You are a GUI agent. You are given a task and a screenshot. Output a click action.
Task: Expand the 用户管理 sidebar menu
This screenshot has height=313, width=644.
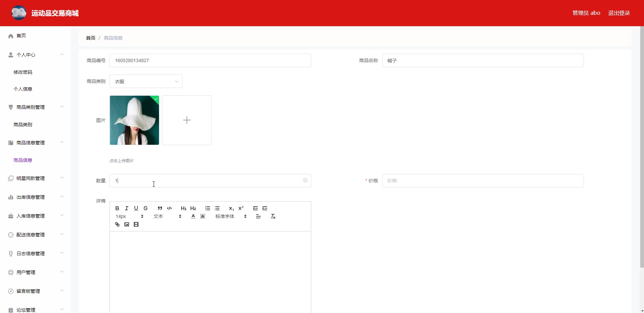click(x=35, y=272)
